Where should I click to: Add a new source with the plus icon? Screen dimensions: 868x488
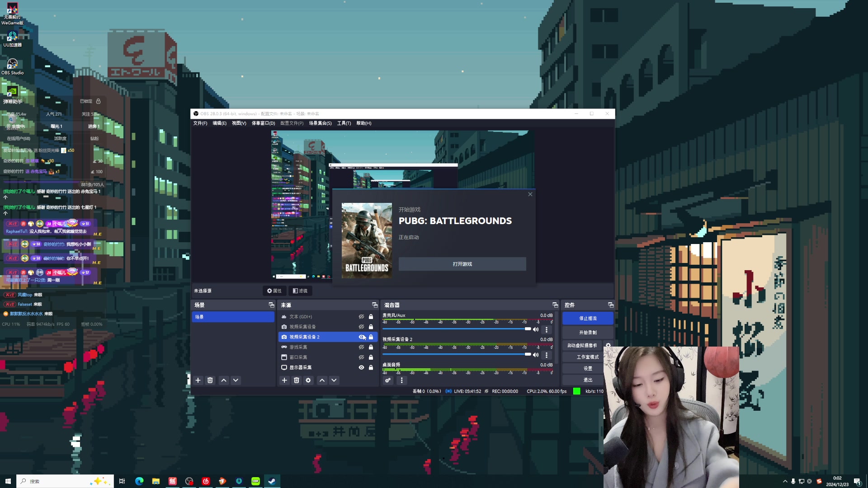click(284, 380)
